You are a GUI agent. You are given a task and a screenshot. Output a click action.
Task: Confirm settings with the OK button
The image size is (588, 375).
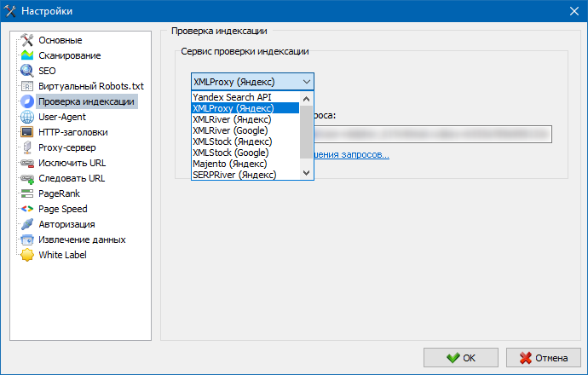point(461,358)
